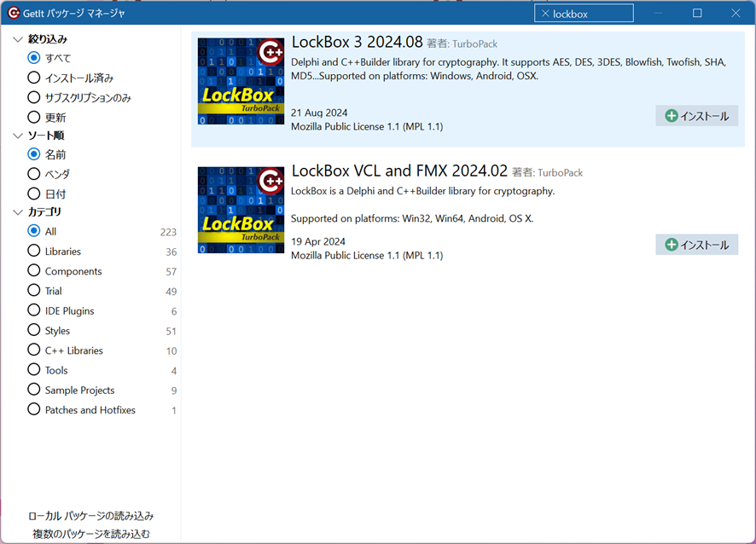Clear the lockbox search with X icon
The height and width of the screenshot is (544, 756).
click(x=545, y=14)
